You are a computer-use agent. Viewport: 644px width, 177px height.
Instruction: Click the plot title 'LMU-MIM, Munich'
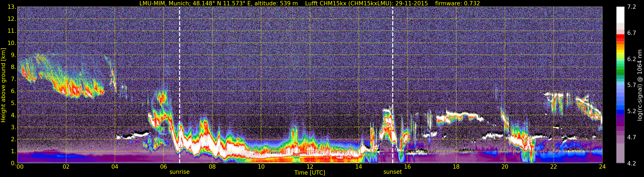coord(165,3)
